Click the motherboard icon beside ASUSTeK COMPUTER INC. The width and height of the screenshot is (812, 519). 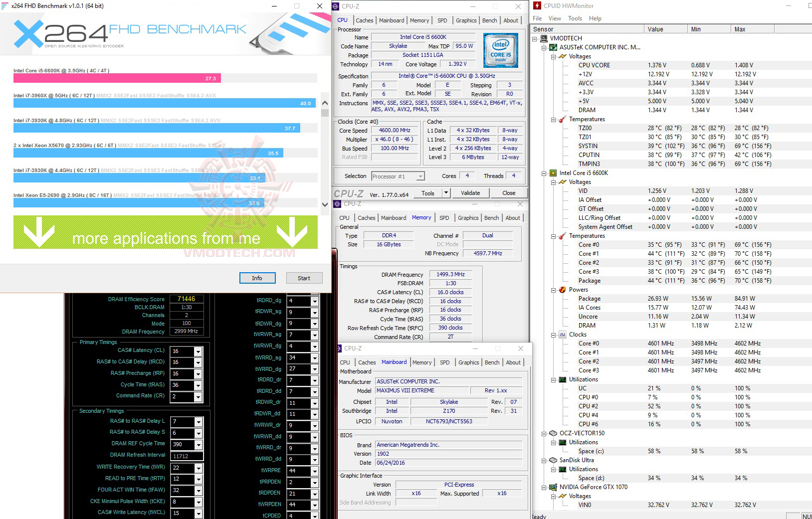pyautogui.click(x=553, y=47)
